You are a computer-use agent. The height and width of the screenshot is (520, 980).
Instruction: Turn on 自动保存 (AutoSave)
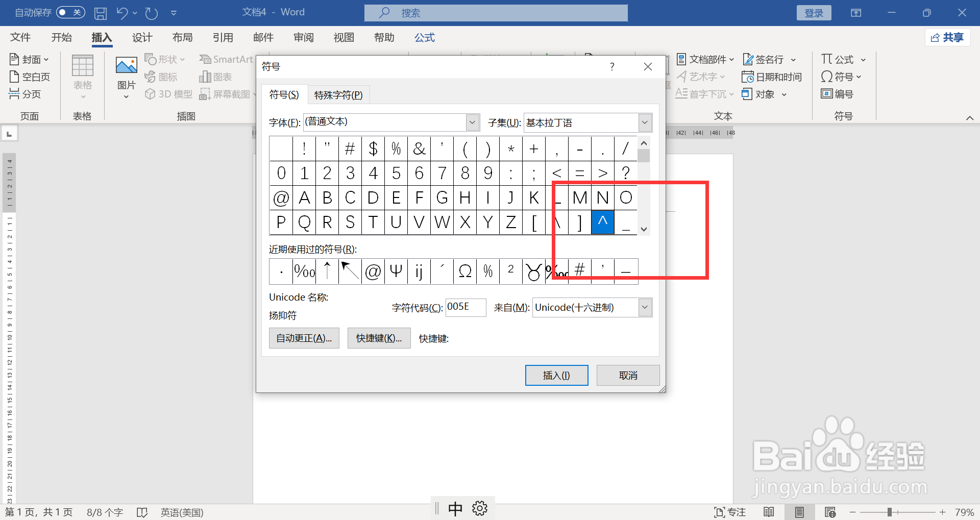click(70, 12)
